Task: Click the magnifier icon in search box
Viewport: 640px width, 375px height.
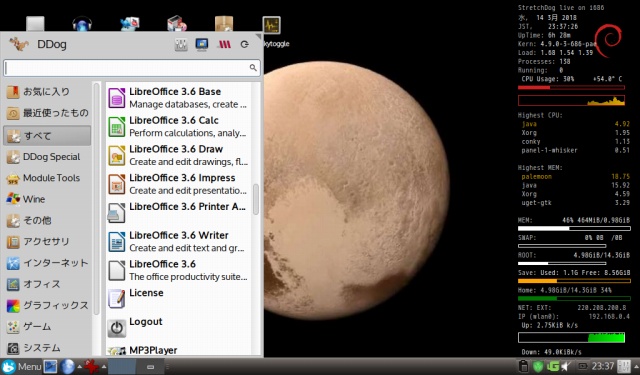Action: click(x=253, y=68)
